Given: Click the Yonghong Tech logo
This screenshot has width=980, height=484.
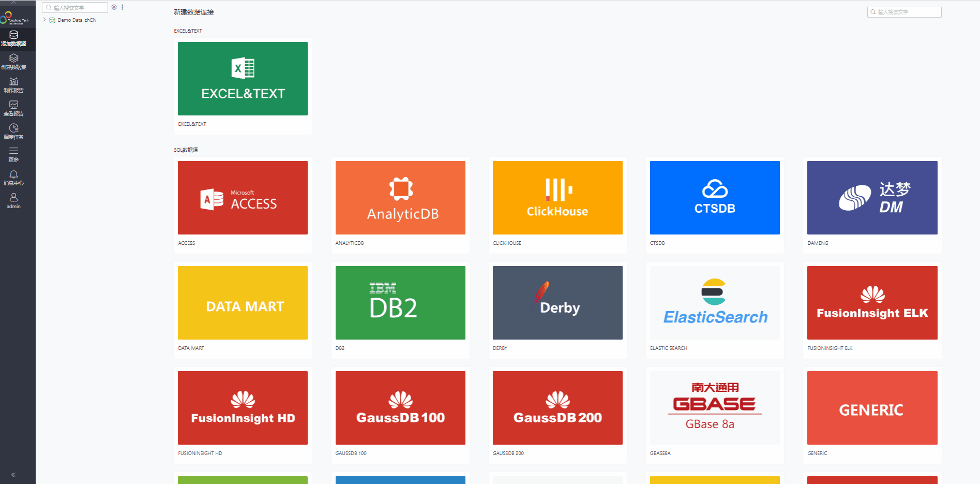Looking at the screenshot, I should [x=14, y=19].
